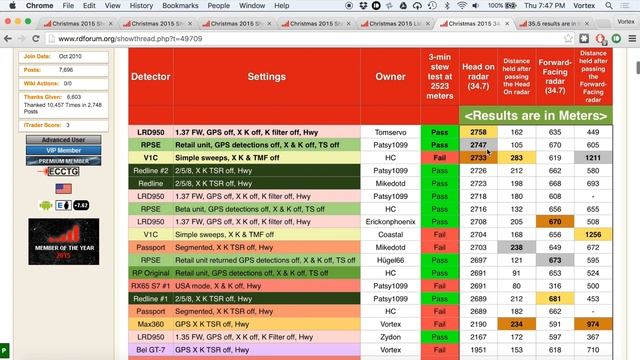Click the Settings column header
The height and width of the screenshot is (360, 640).
267,77
